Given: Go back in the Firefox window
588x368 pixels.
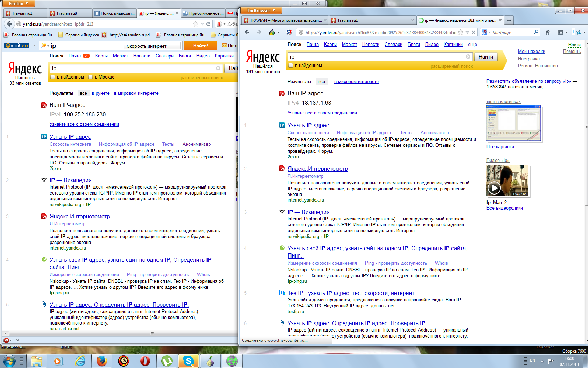Looking at the screenshot, I should coord(9,24).
